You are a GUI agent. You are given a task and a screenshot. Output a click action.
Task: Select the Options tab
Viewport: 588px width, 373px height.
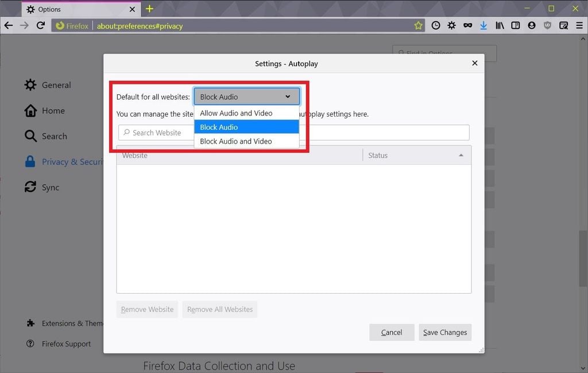click(x=81, y=9)
